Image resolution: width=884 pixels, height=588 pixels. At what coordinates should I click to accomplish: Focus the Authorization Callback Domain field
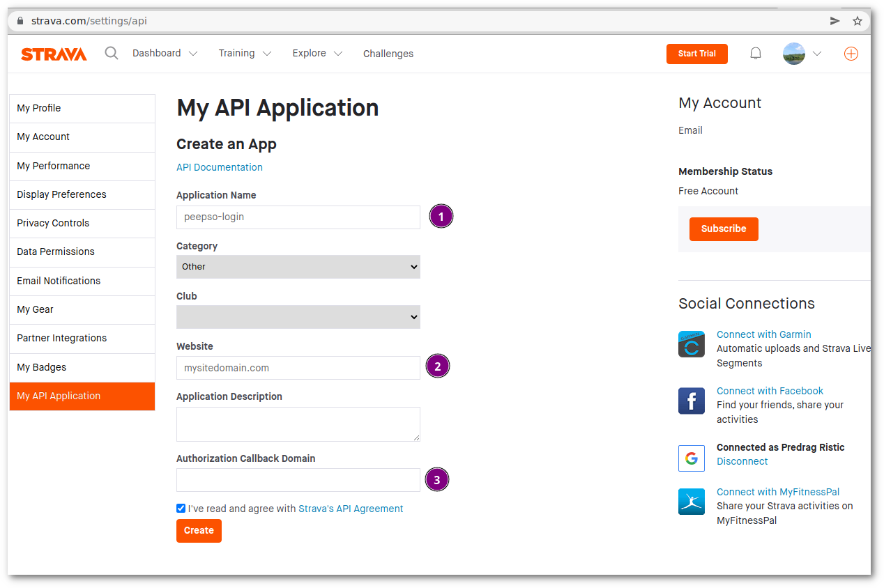click(298, 480)
